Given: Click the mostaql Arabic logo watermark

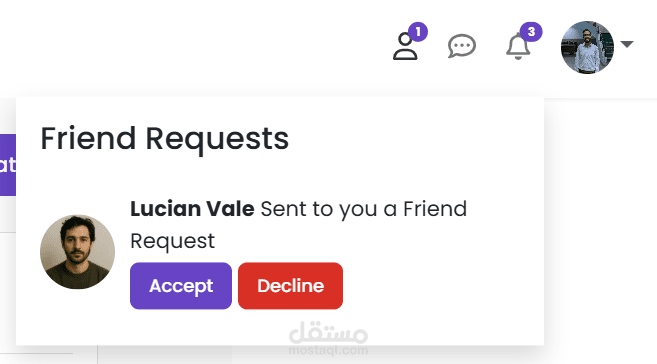Looking at the screenshot, I should (328, 332).
